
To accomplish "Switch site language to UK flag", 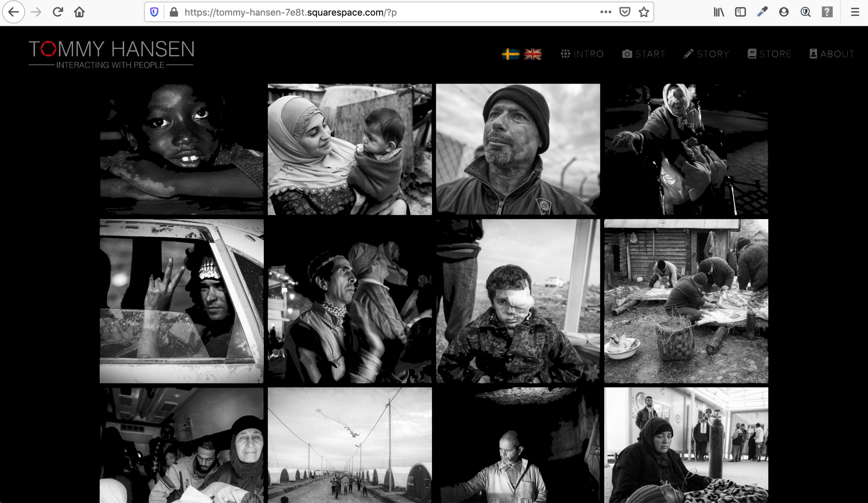I will tap(533, 54).
